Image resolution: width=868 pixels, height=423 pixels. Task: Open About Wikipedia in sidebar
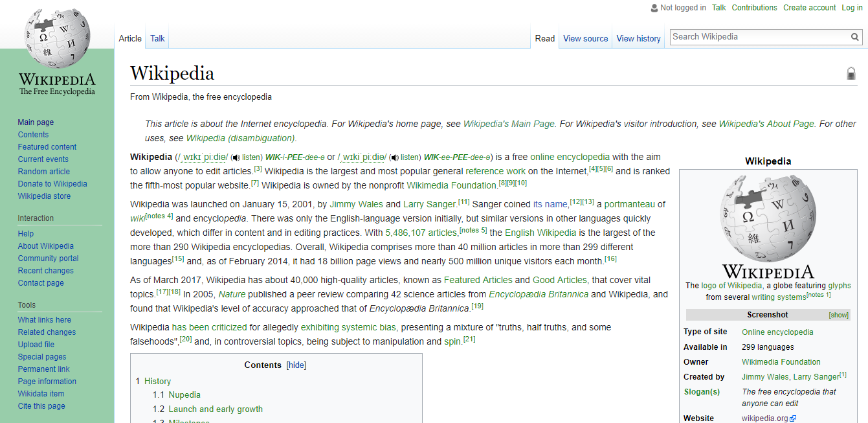tap(46, 246)
